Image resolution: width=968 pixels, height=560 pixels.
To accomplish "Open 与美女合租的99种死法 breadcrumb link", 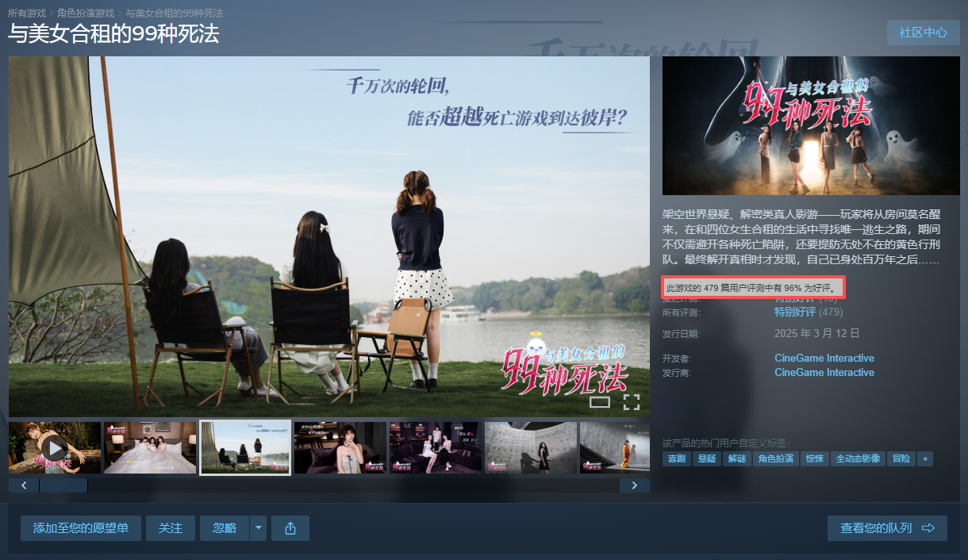I will (175, 13).
